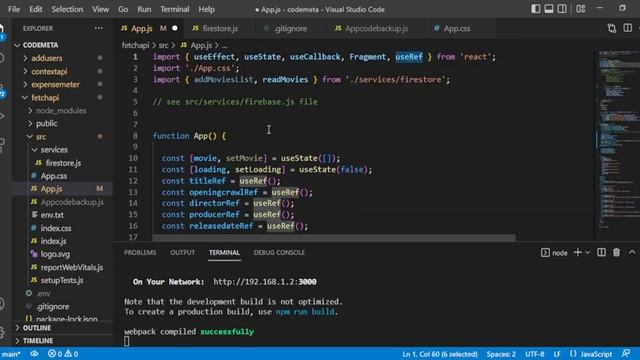Image resolution: width=640 pixels, height=360 pixels.
Task: Collapse the src folder
Action: point(41,136)
